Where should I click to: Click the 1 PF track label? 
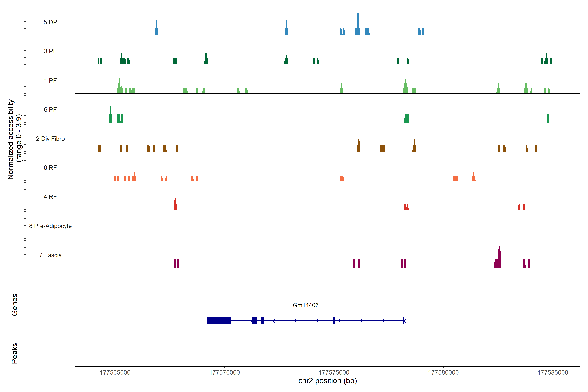click(50, 81)
